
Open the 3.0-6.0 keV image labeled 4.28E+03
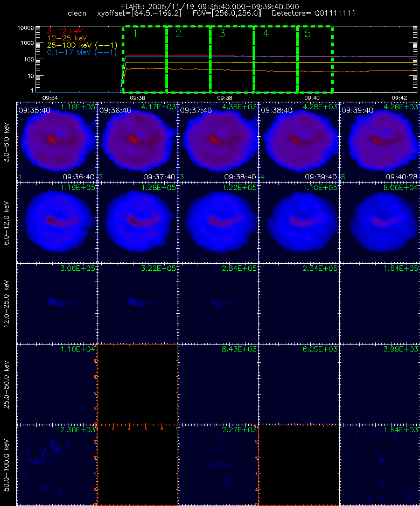299,142
